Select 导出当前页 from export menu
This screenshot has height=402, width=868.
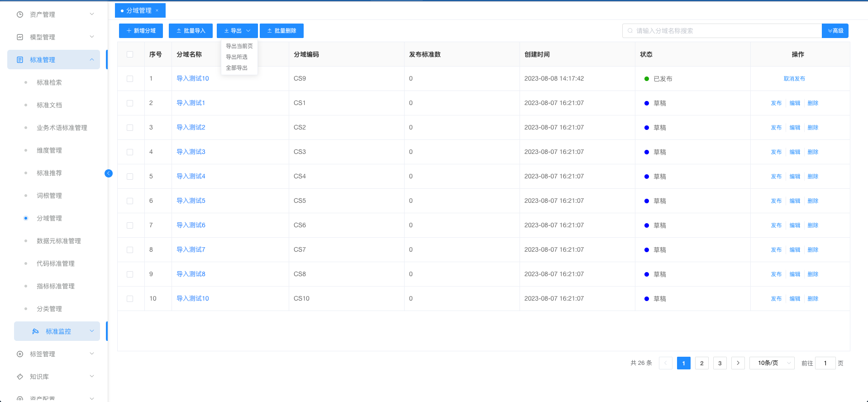coord(239,46)
